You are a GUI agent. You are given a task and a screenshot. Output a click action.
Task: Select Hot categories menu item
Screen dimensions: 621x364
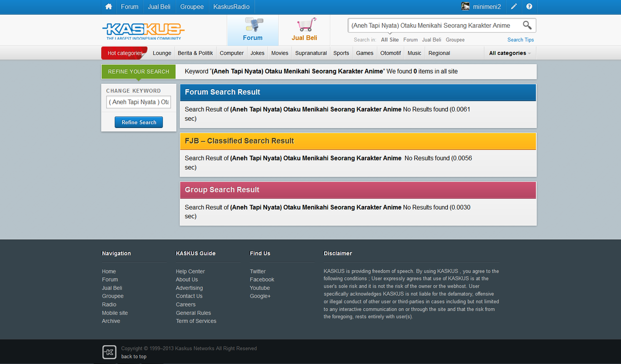[124, 53]
